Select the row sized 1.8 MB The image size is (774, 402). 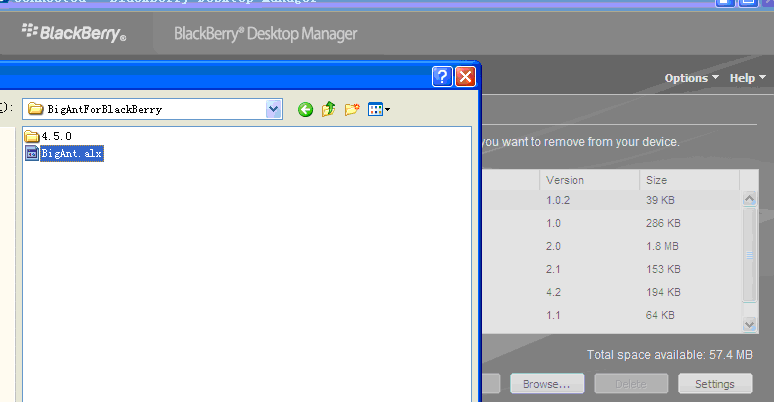(x=611, y=246)
